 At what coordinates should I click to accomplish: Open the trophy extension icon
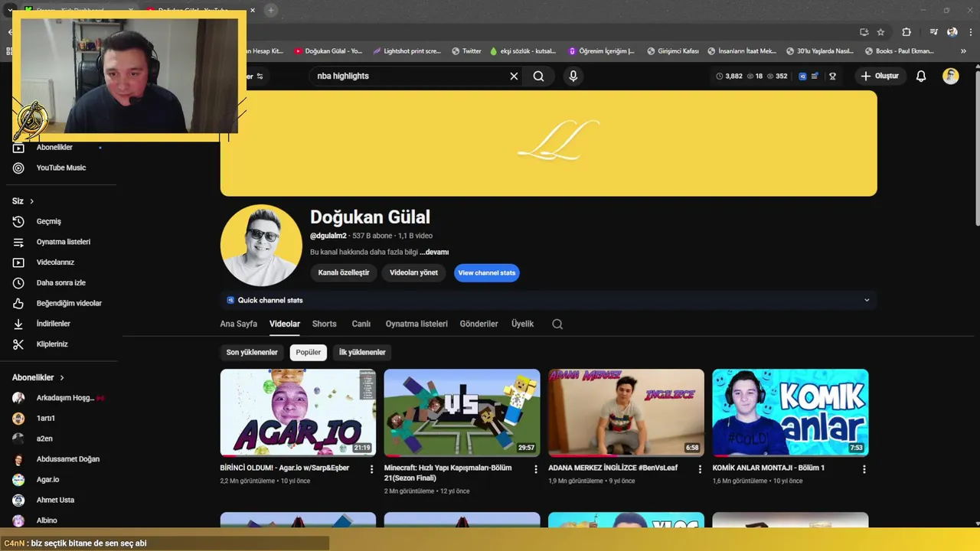pos(832,76)
